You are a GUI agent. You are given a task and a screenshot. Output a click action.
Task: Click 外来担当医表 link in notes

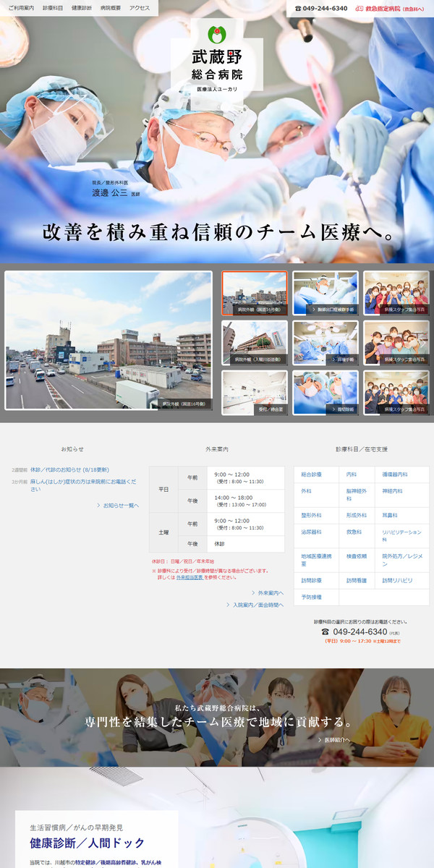tap(190, 577)
